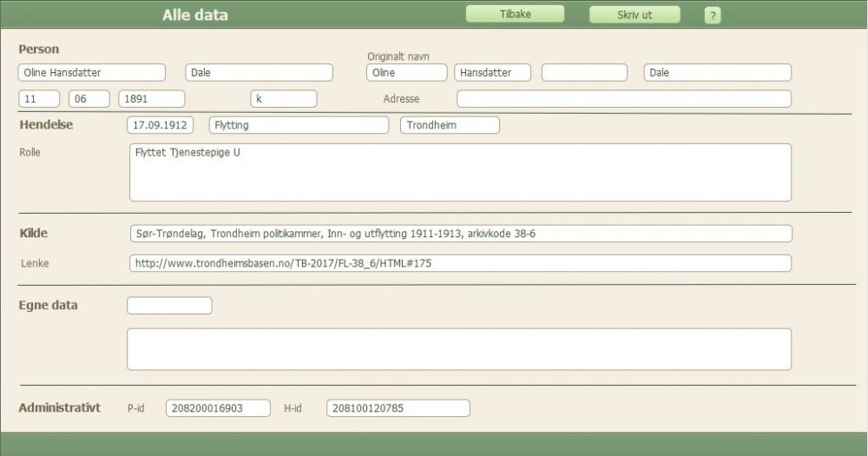
Task: Click inside the Rolle text area
Action: point(459,172)
